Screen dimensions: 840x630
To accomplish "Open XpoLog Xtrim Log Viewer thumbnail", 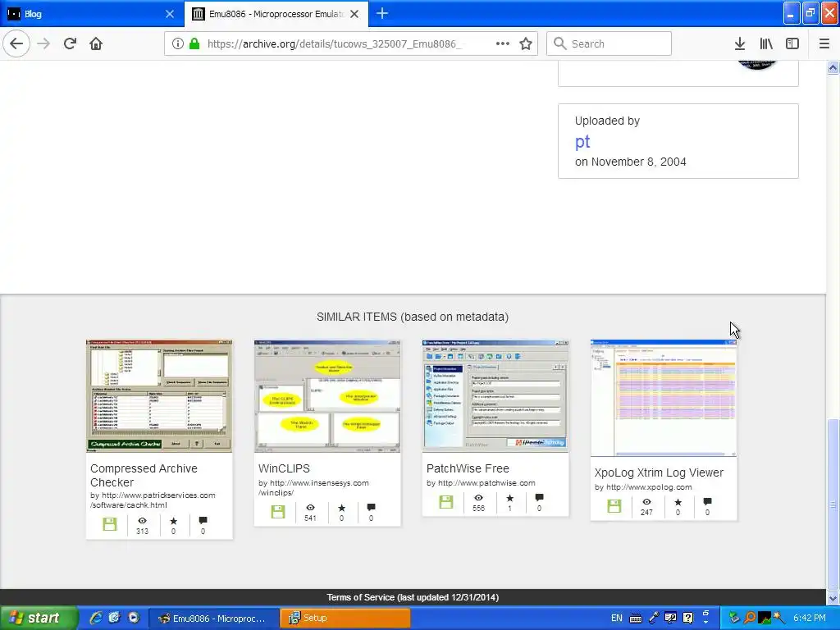I will [x=664, y=398].
